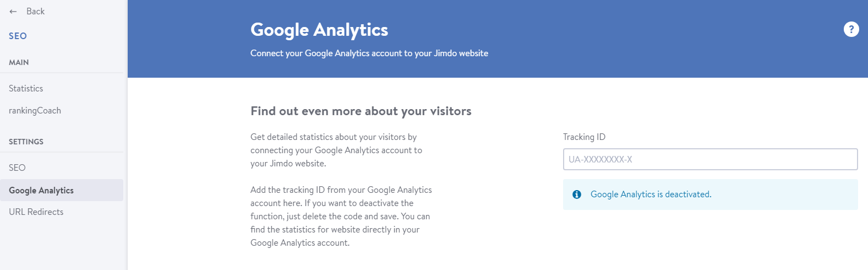The image size is (868, 270).
Task: Click "Find out even more about your visitors" heading
Action: pyautogui.click(x=361, y=111)
